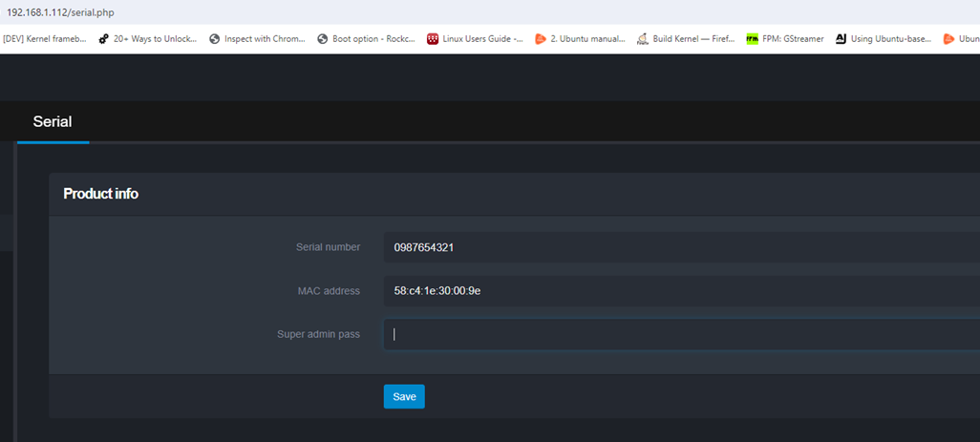Open the 'Boot option - Rockchip' bookmark
This screenshot has width=980, height=442.
[366, 39]
